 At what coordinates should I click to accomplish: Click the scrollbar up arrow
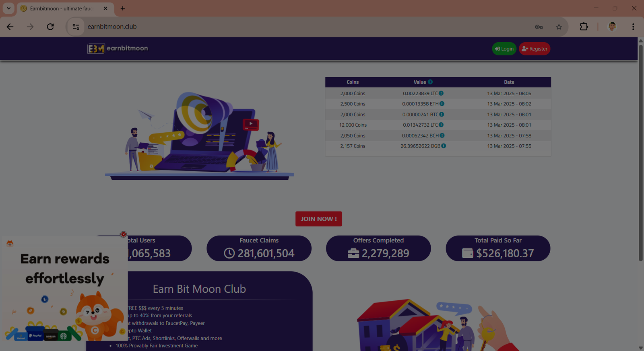click(641, 41)
